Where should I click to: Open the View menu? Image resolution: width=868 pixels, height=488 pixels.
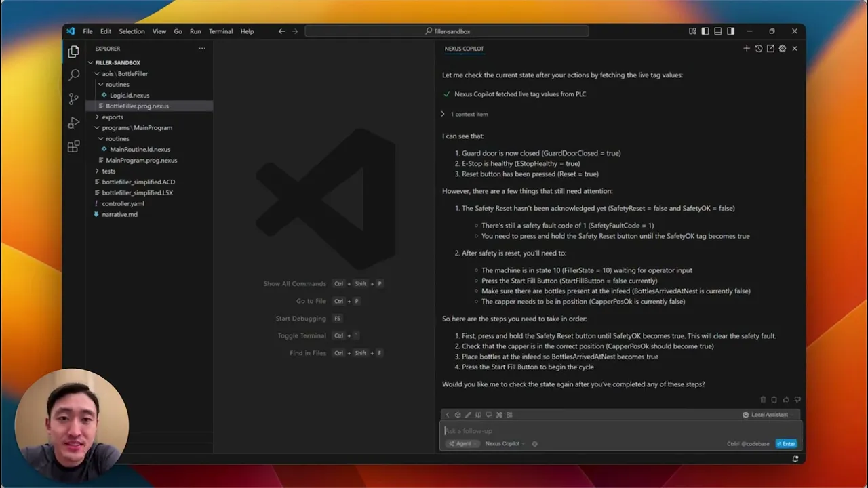coord(159,31)
